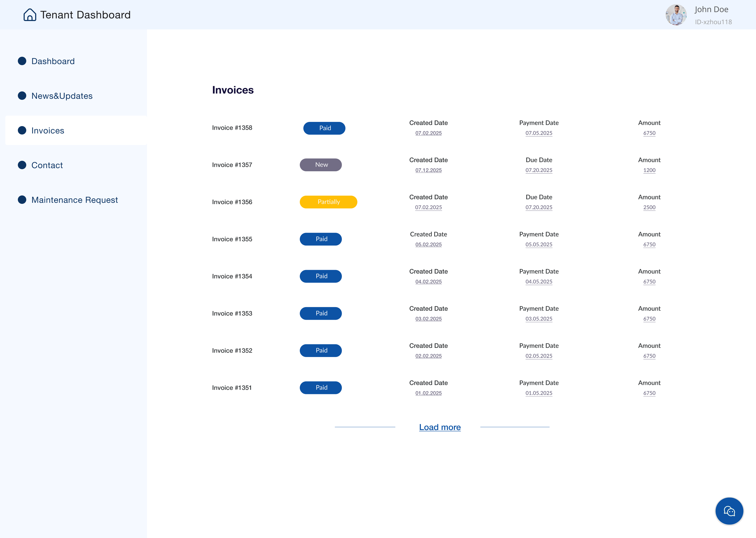756x538 pixels.
Task: Click due date 07.20.2025 for Invoice #1356
Action: coord(539,207)
